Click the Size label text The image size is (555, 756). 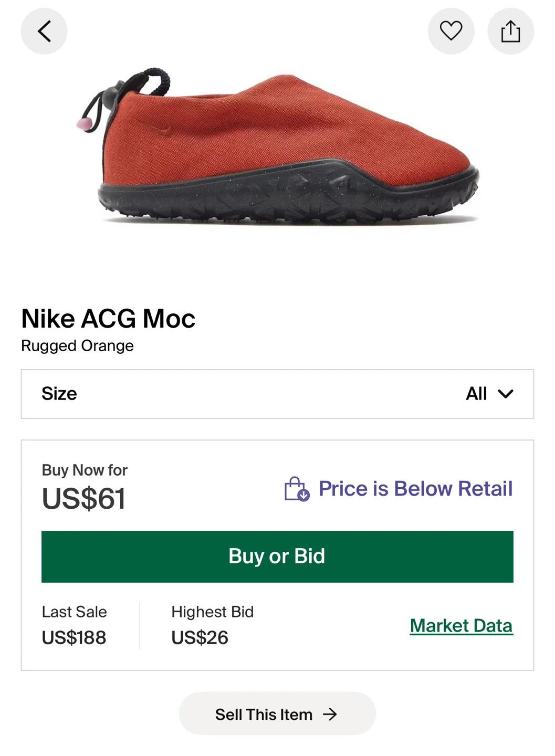point(59,394)
